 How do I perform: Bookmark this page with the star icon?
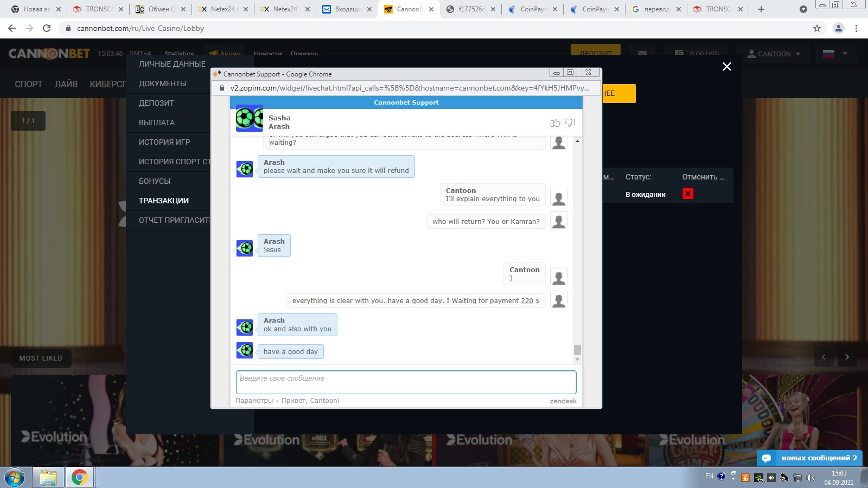(817, 28)
